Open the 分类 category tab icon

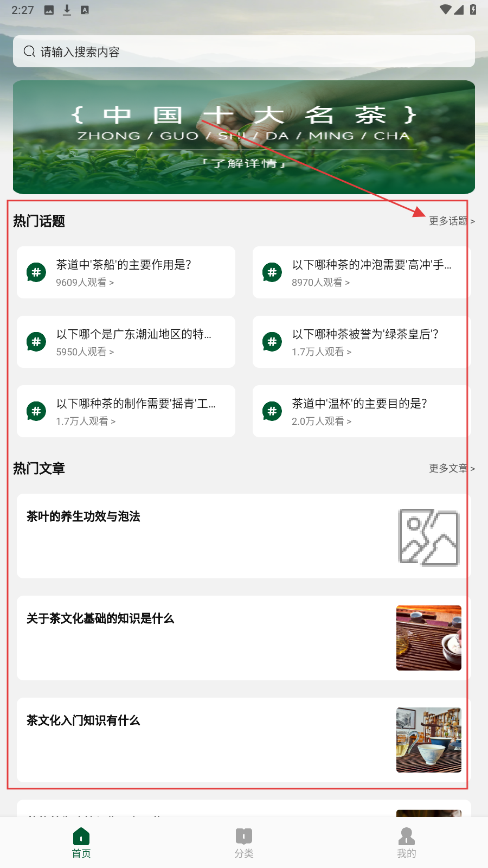[x=244, y=836]
